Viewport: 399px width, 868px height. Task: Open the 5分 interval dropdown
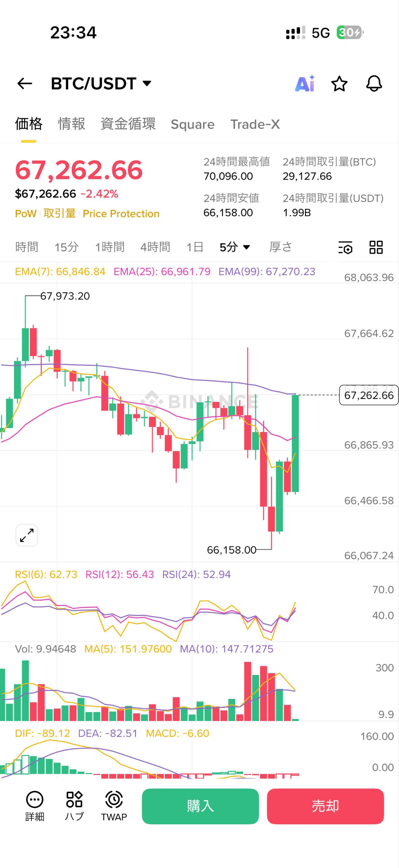tap(235, 247)
